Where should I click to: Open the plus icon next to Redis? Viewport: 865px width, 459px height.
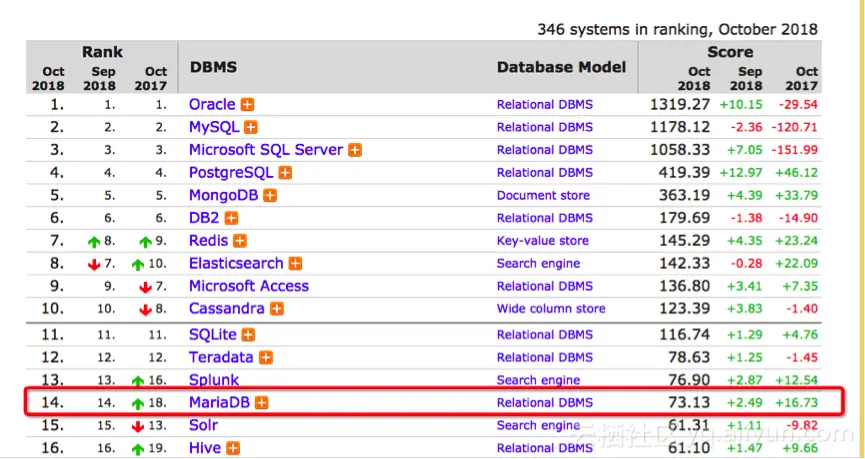point(239,241)
